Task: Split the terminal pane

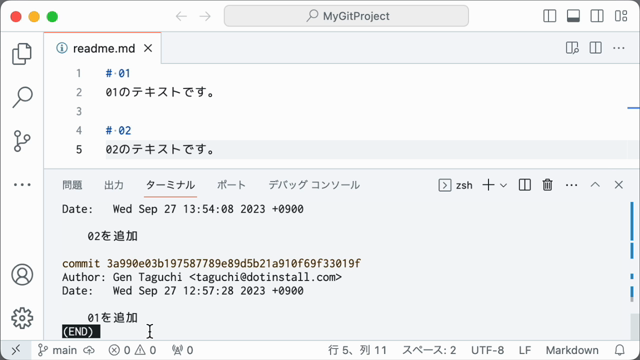Action: [x=524, y=185]
